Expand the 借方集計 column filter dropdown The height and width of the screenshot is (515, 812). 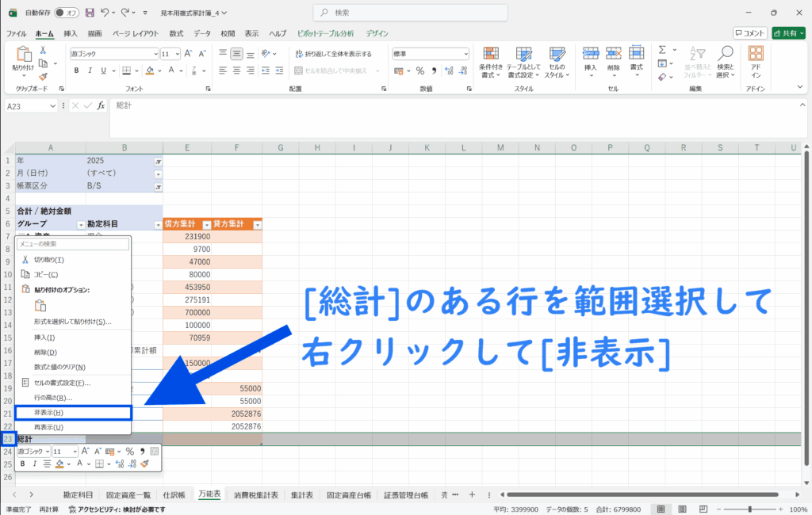click(207, 225)
